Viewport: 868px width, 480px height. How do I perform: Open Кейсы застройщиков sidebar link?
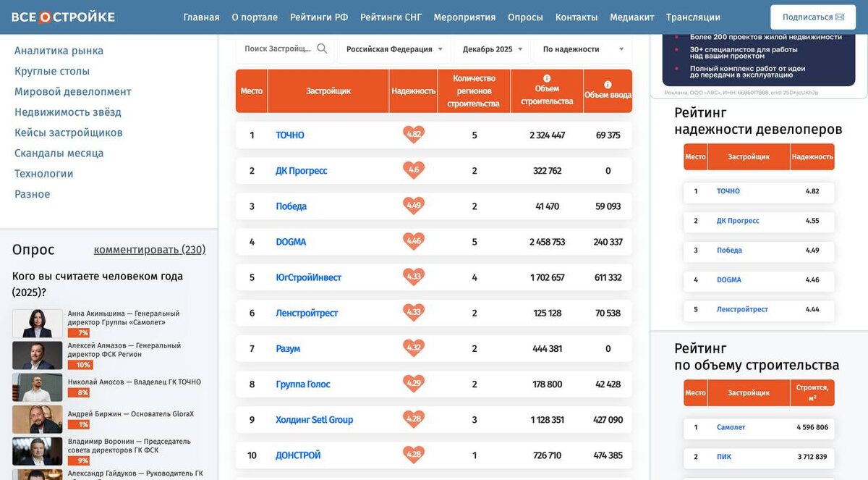click(x=69, y=132)
